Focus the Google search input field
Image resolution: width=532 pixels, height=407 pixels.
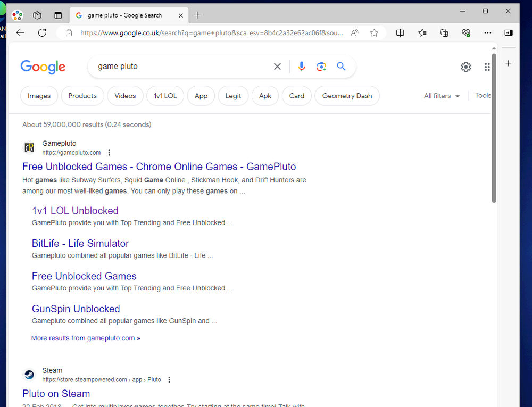[183, 67]
